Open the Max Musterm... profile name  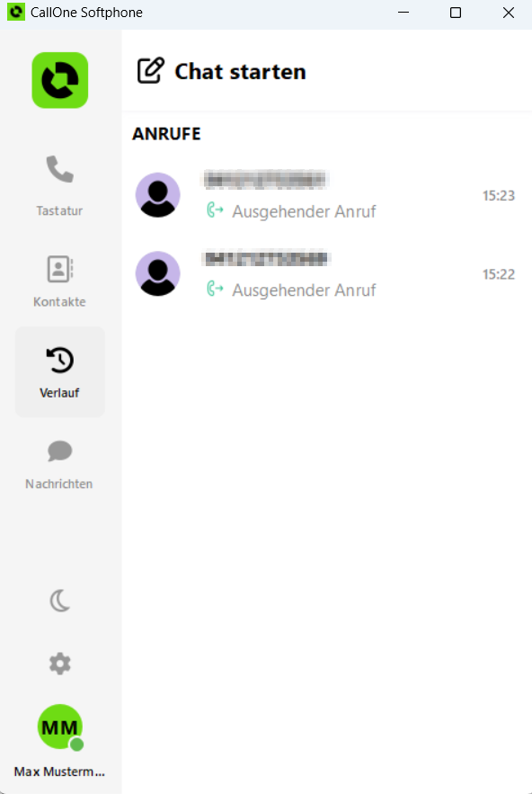point(59,772)
